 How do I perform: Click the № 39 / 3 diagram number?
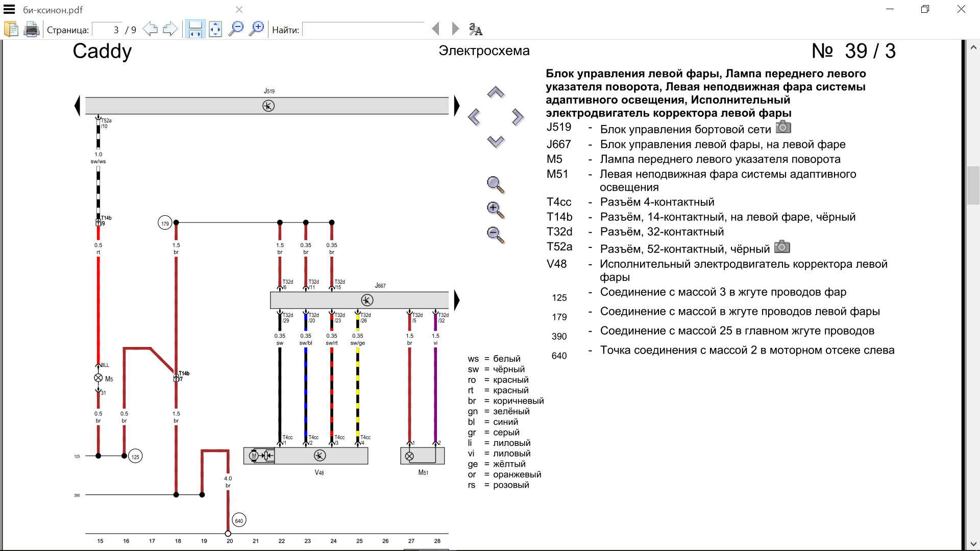[x=853, y=51]
